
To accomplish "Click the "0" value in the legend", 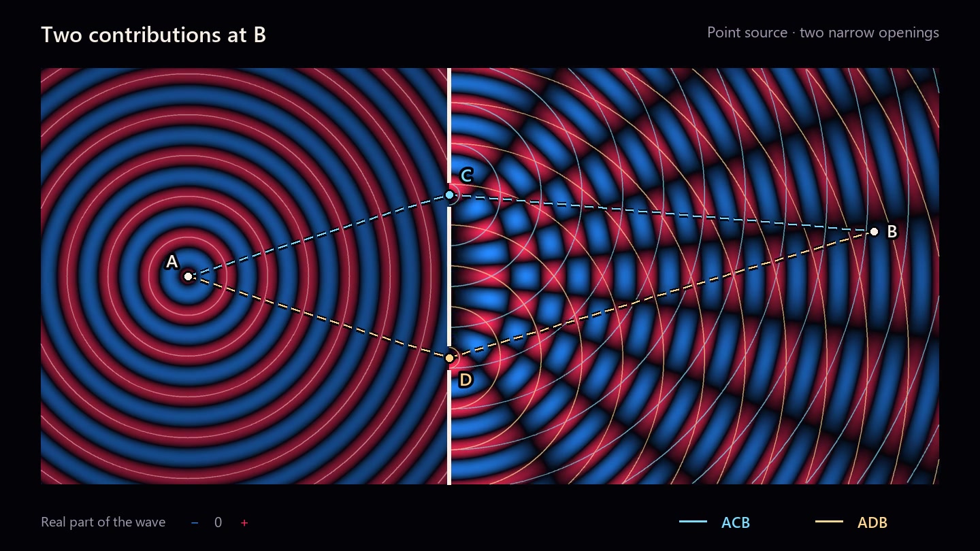I will (x=218, y=522).
